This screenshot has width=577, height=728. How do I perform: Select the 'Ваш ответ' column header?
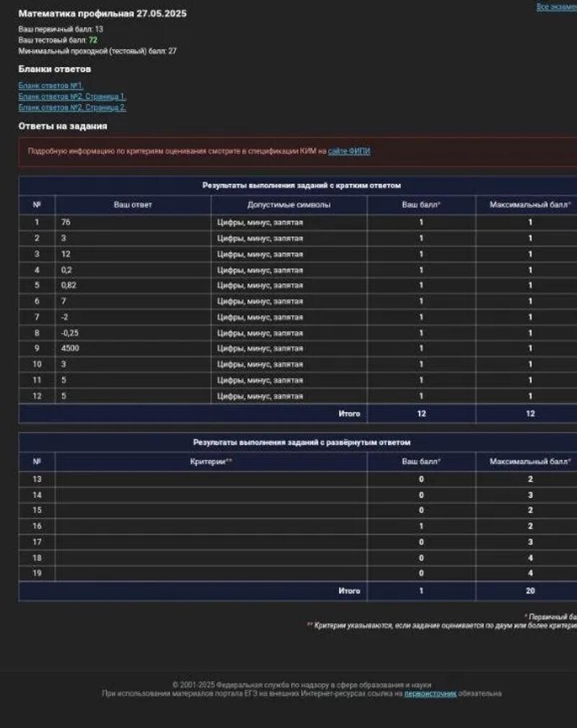133,205
